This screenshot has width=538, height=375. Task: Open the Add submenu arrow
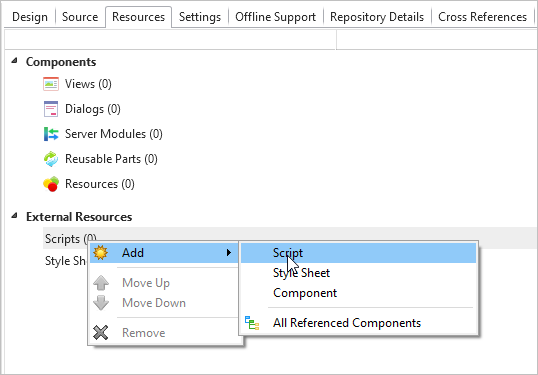click(229, 253)
